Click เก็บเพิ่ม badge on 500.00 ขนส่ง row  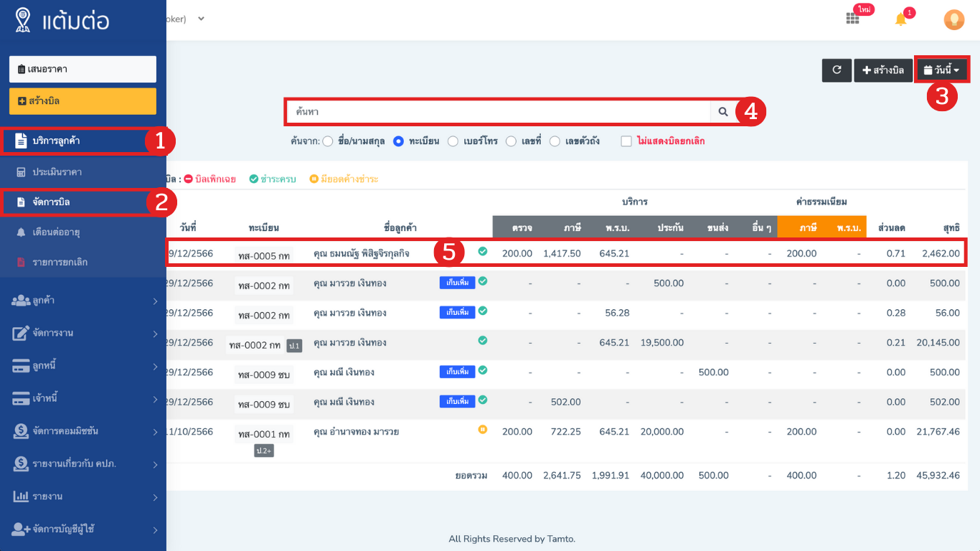[457, 372]
